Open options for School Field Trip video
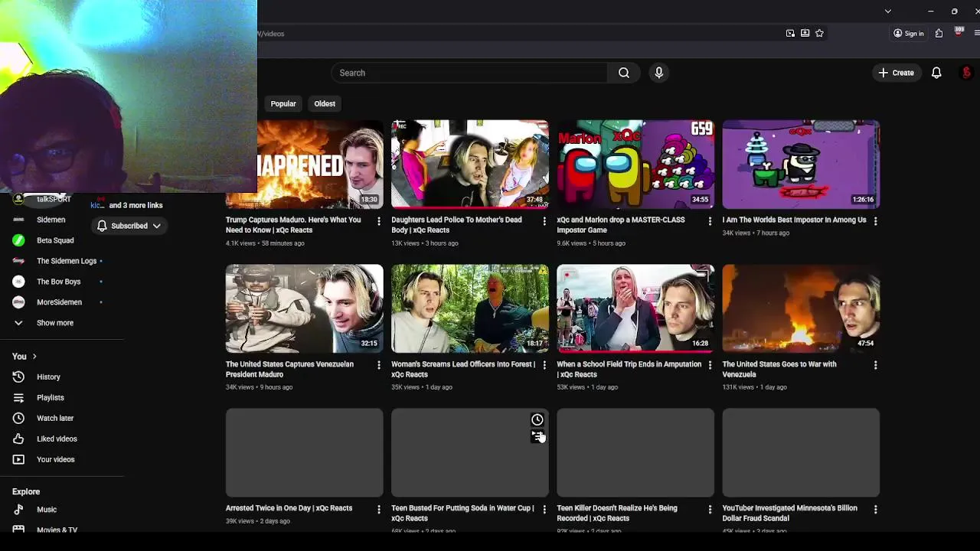980x551 pixels. point(710,366)
